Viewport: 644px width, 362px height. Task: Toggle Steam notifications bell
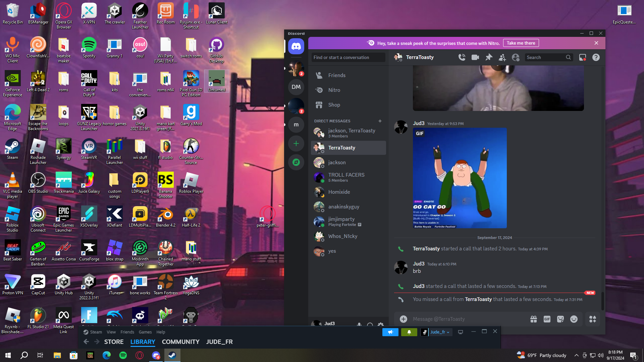pos(409,332)
